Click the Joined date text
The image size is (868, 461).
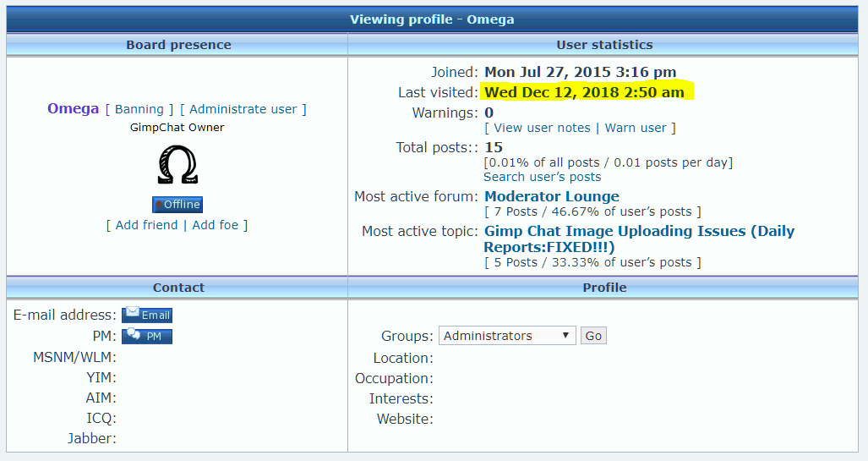pos(580,72)
